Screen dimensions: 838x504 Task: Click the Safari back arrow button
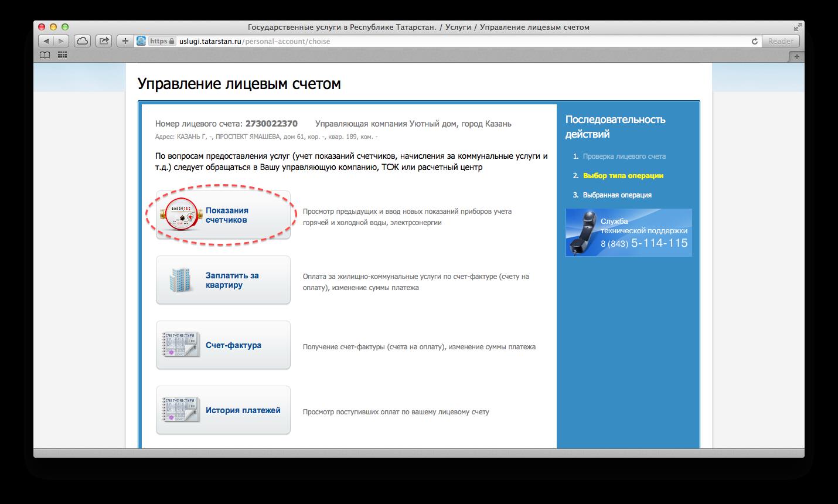pos(46,41)
